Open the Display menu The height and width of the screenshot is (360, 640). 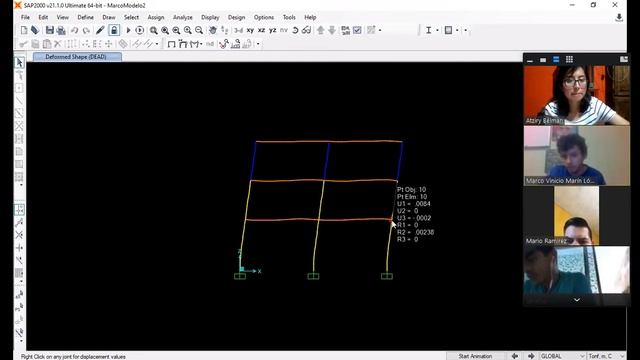pos(210,17)
